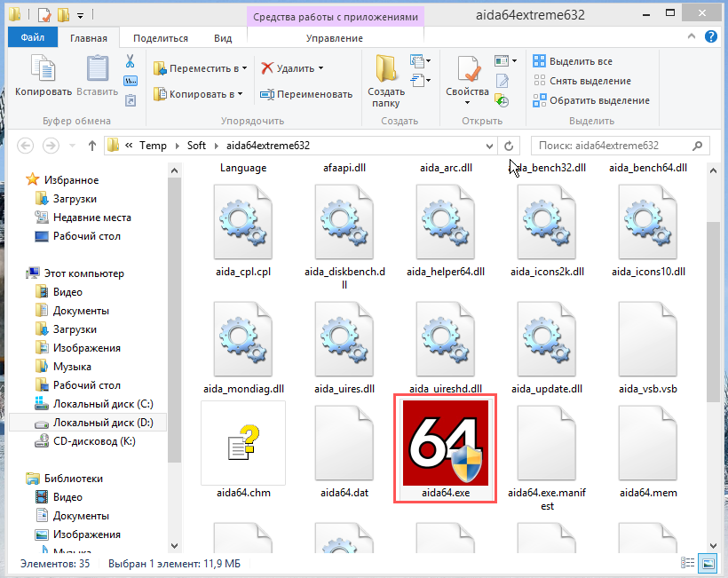
Task: Expand the address bar history dropdown
Action: pos(490,146)
